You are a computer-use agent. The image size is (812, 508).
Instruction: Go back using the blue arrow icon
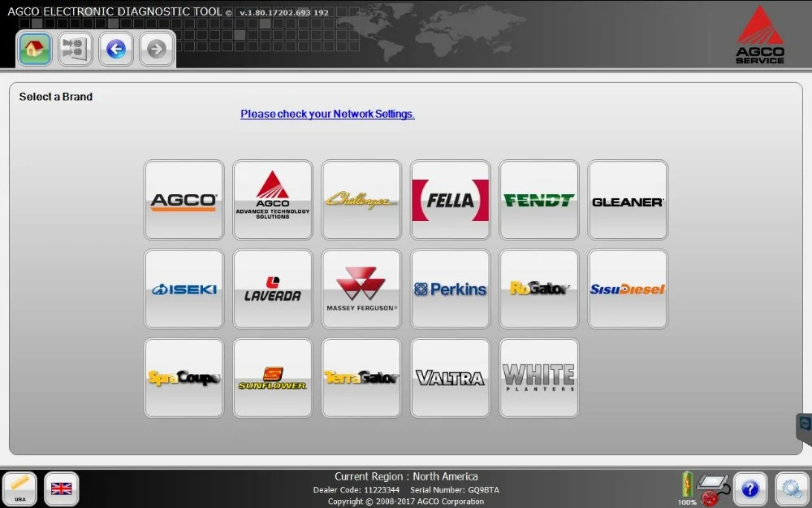(115, 49)
